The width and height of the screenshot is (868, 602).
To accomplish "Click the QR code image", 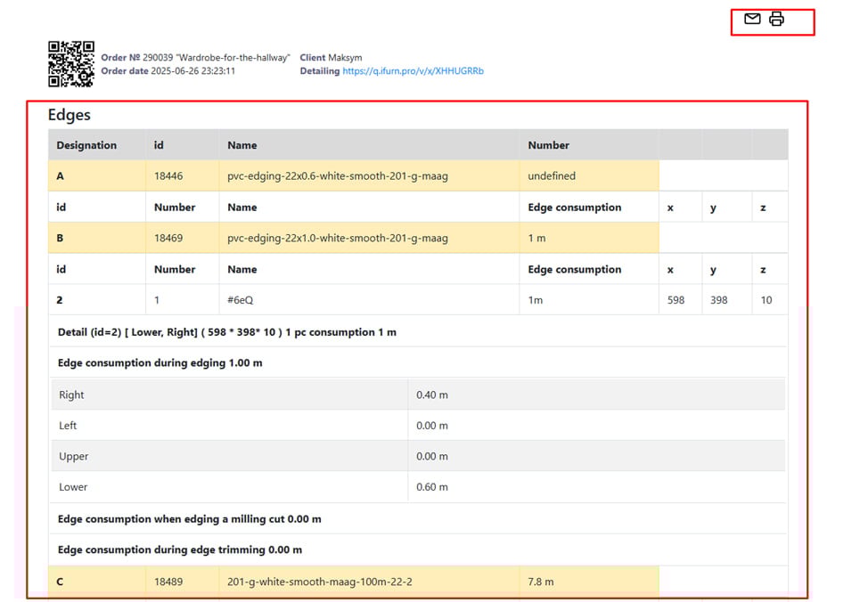I will click(x=70, y=64).
